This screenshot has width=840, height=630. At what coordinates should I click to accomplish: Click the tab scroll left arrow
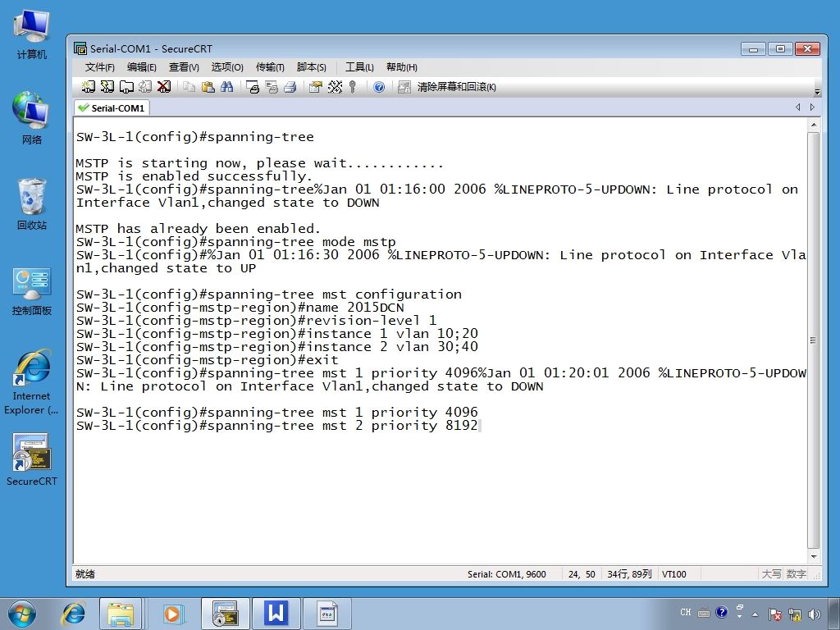(797, 107)
